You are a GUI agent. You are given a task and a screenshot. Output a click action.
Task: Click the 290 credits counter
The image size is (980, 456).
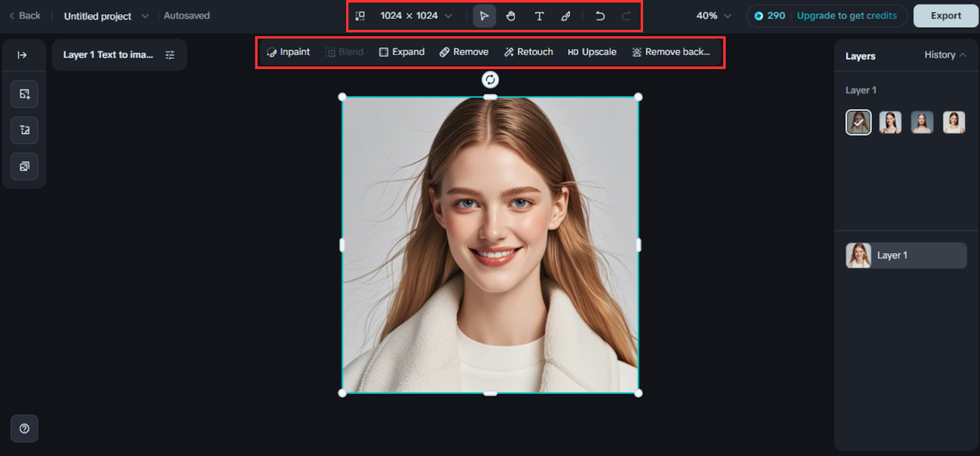coord(769,15)
